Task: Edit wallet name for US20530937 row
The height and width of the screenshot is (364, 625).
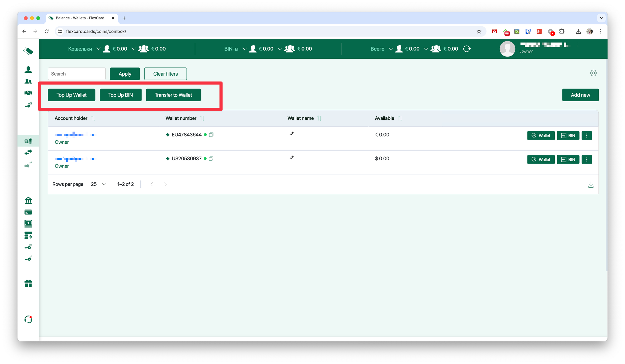Action: (x=292, y=157)
